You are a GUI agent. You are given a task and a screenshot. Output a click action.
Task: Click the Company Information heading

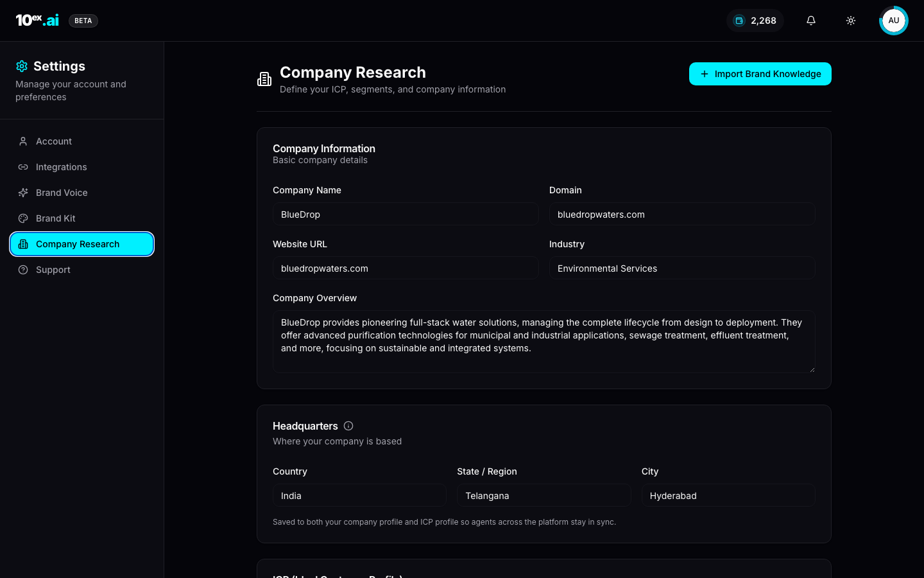[x=324, y=148]
